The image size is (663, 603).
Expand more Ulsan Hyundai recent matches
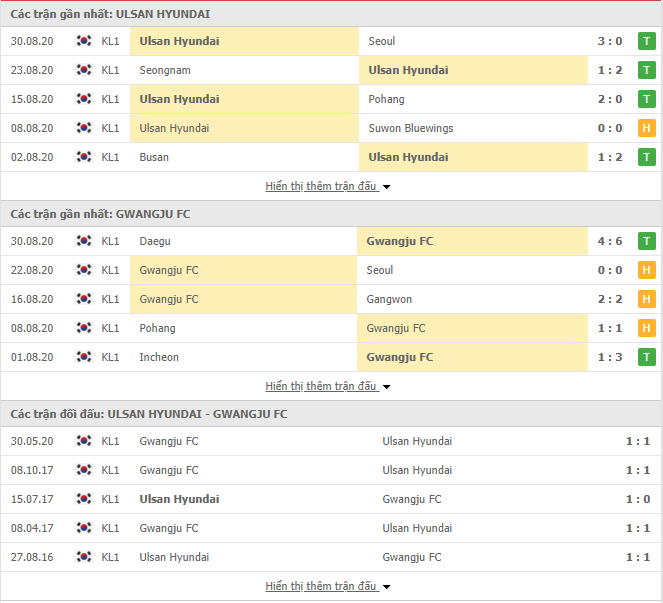pos(328,186)
